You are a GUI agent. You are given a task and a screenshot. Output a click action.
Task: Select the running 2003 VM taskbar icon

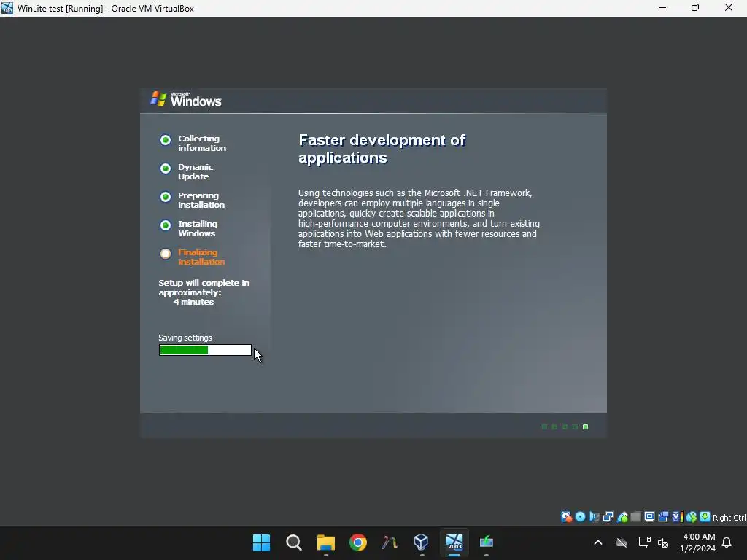click(454, 542)
